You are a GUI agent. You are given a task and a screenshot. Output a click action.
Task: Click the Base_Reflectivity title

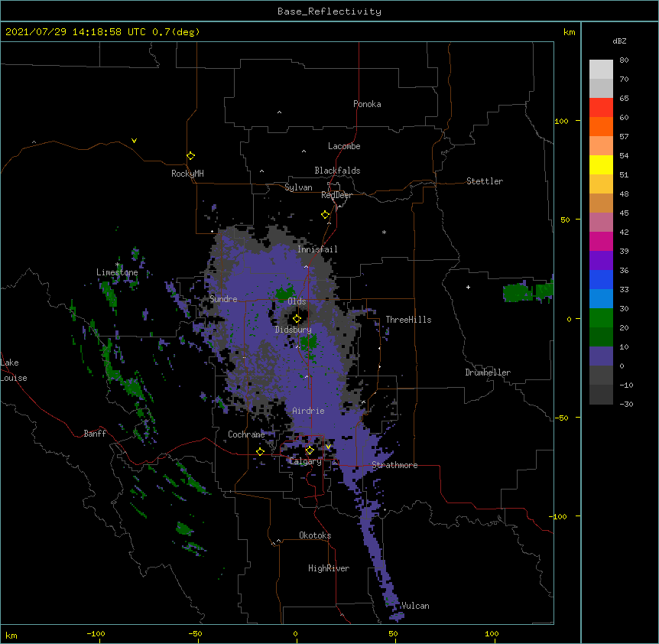[329, 11]
